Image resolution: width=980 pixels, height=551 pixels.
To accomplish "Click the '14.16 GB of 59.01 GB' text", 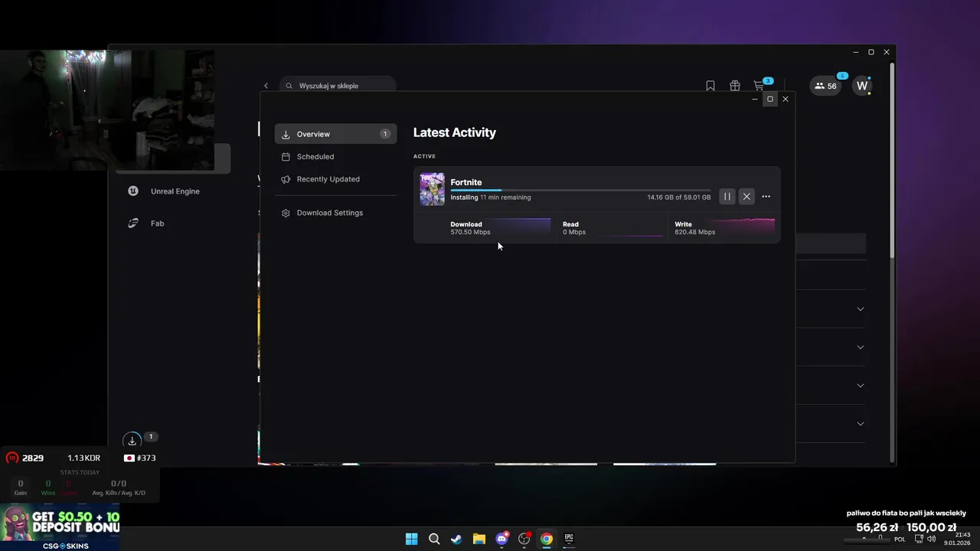I will 678,197.
